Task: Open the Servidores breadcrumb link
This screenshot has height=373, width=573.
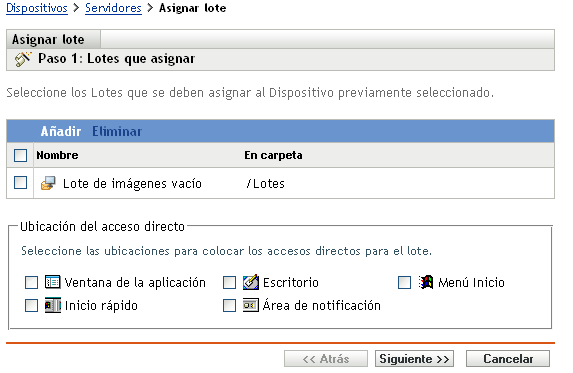Action: tap(113, 8)
